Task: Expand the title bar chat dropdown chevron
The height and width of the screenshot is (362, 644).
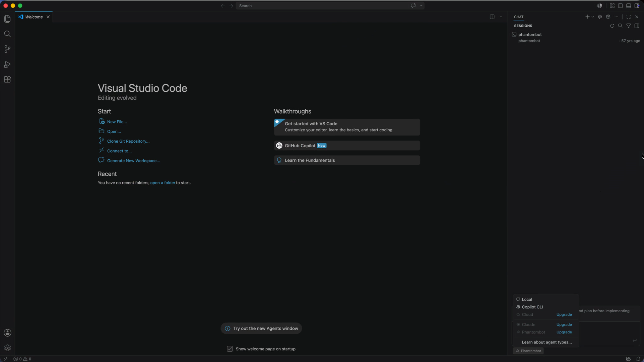Action: coord(421,6)
